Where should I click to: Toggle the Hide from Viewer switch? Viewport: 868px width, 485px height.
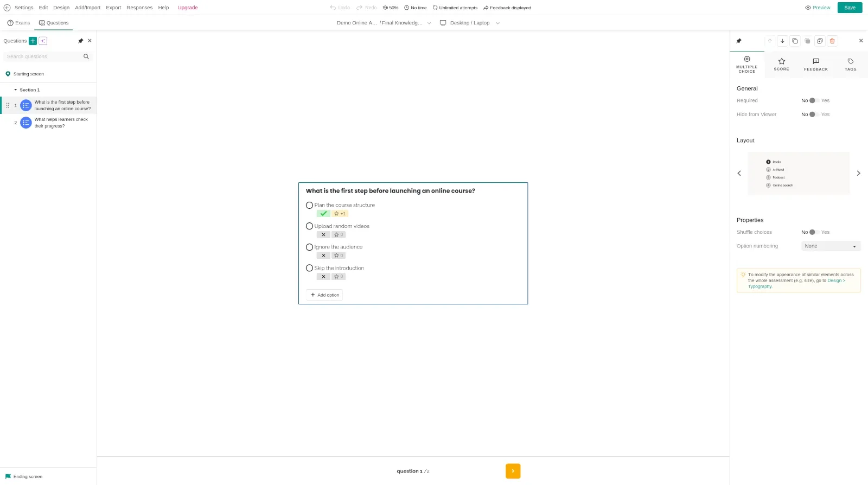(x=814, y=114)
